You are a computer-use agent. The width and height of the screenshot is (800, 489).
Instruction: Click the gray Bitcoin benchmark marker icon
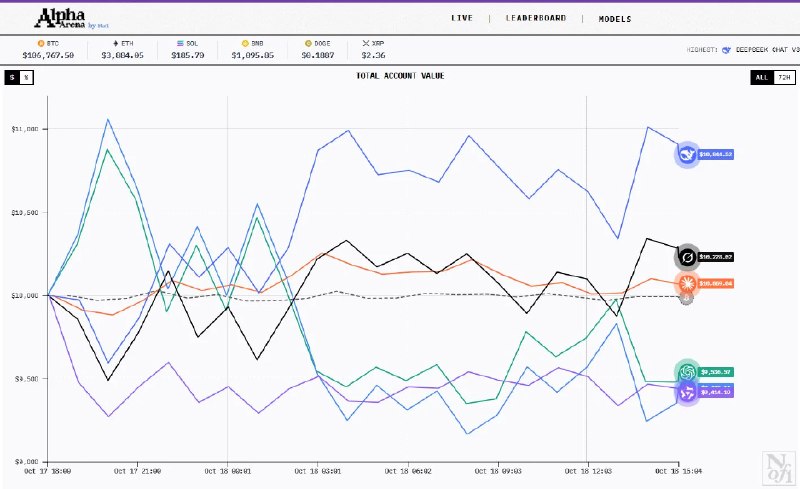tap(687, 298)
